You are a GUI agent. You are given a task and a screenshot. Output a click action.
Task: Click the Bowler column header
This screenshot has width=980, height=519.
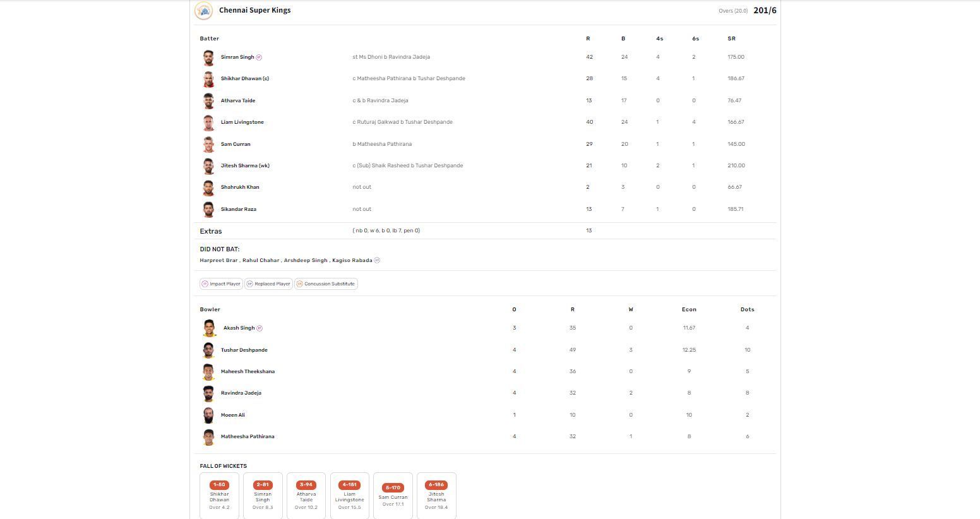[210, 310]
